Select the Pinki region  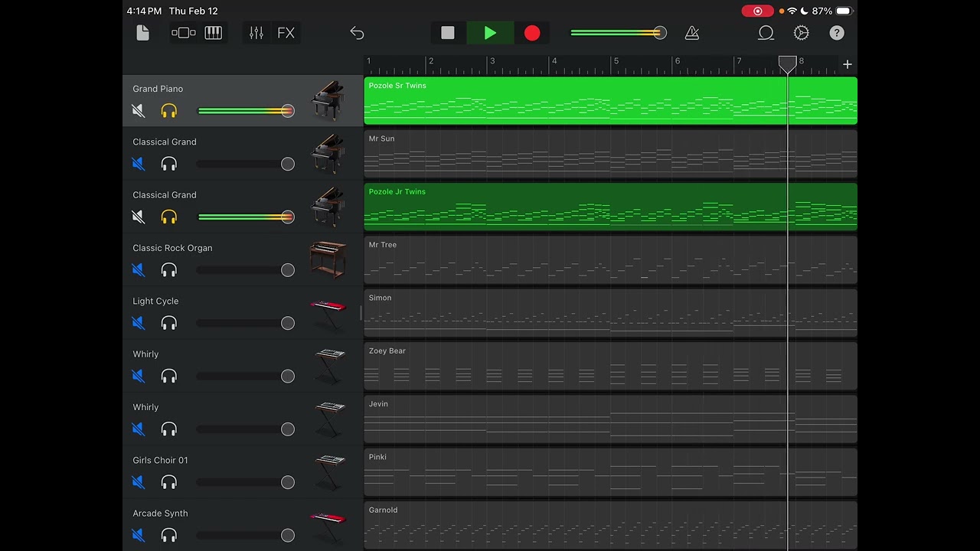(x=610, y=472)
